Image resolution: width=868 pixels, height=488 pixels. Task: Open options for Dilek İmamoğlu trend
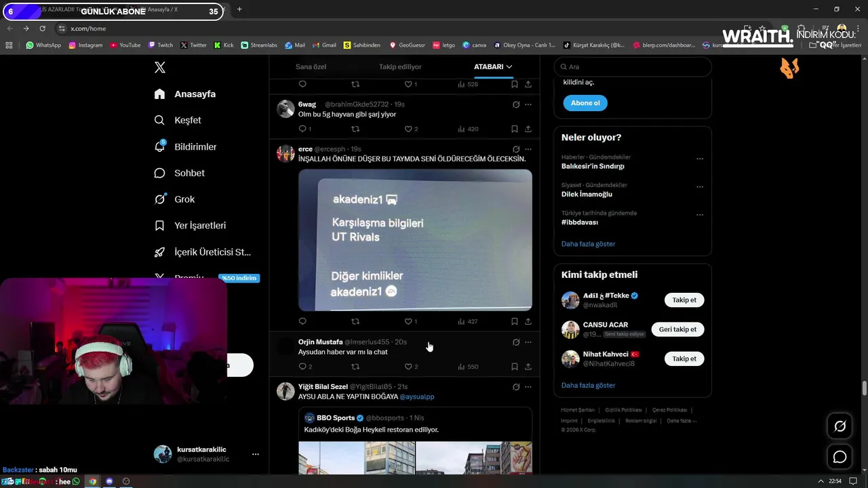pyautogui.click(x=700, y=186)
